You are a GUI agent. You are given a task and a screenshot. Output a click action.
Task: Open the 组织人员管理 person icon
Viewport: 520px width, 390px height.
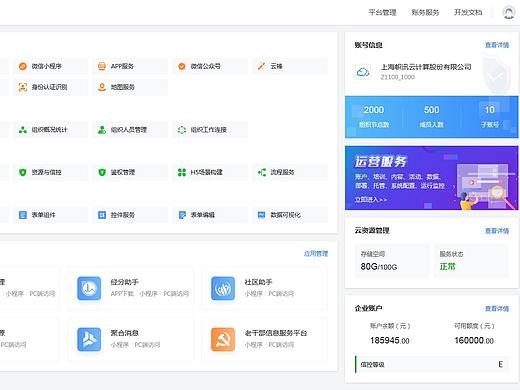(x=102, y=130)
